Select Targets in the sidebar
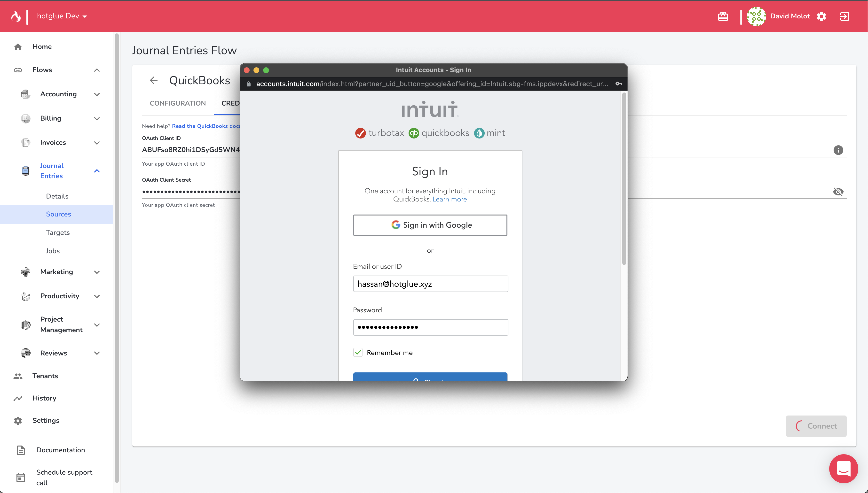Image resolution: width=868 pixels, height=493 pixels. tap(58, 233)
